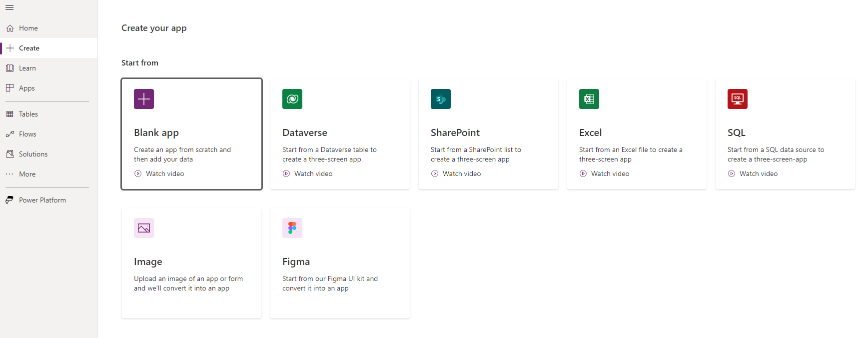Click the More ellipsis icon
This screenshot has width=868, height=338.
10,174
